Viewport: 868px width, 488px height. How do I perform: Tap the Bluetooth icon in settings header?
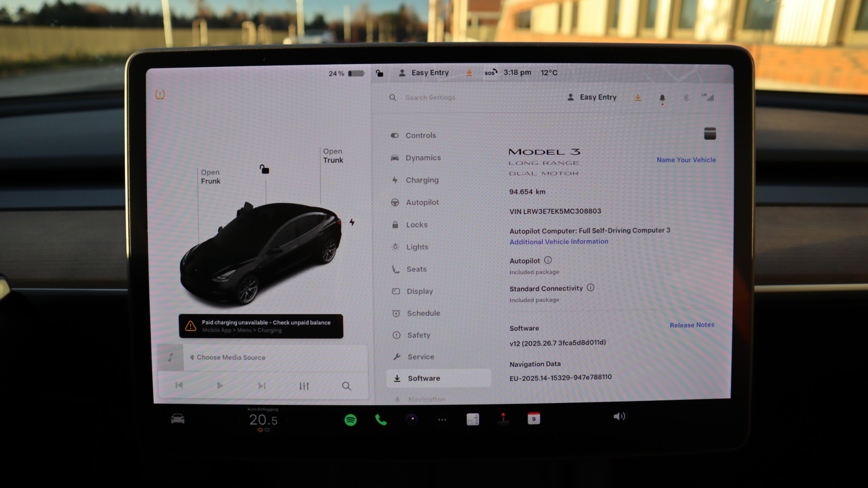click(x=686, y=98)
